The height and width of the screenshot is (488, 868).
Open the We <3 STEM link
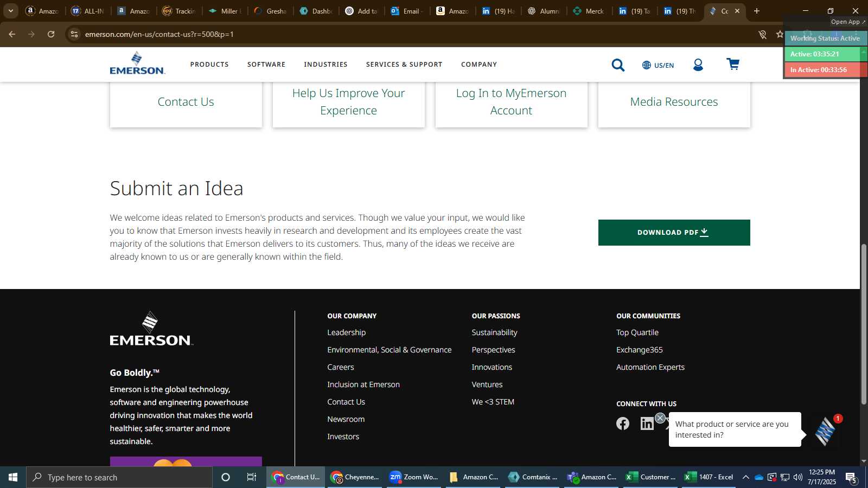coord(493,402)
